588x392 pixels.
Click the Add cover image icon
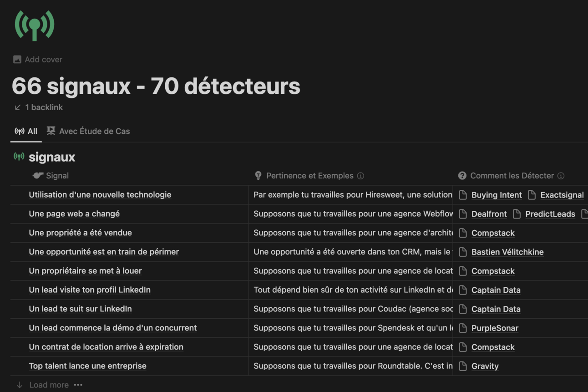pyautogui.click(x=17, y=59)
